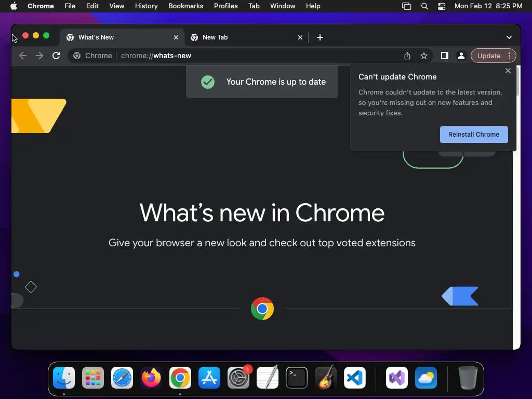Viewport: 532px width, 399px height.
Task: Open TextEdit from the Dock
Action: tap(268, 378)
